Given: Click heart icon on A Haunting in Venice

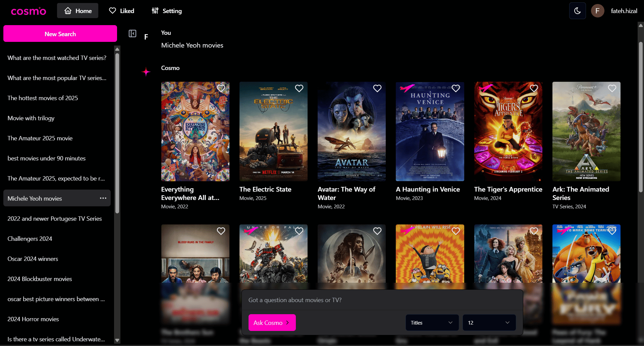Looking at the screenshot, I should click(x=455, y=88).
